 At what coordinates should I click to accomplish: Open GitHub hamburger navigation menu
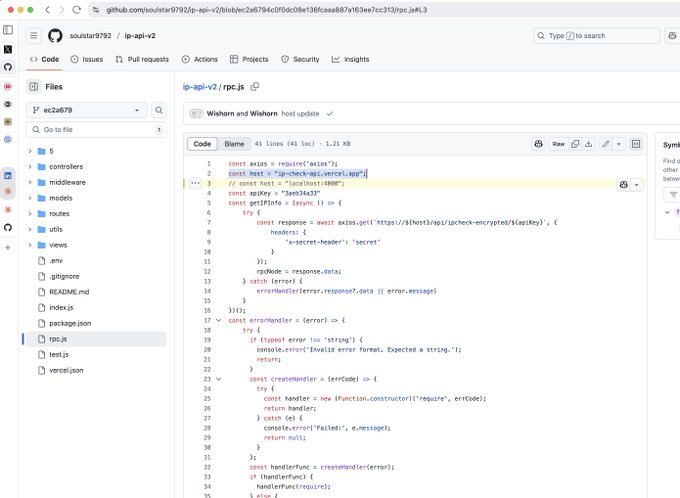pyautogui.click(x=33, y=36)
